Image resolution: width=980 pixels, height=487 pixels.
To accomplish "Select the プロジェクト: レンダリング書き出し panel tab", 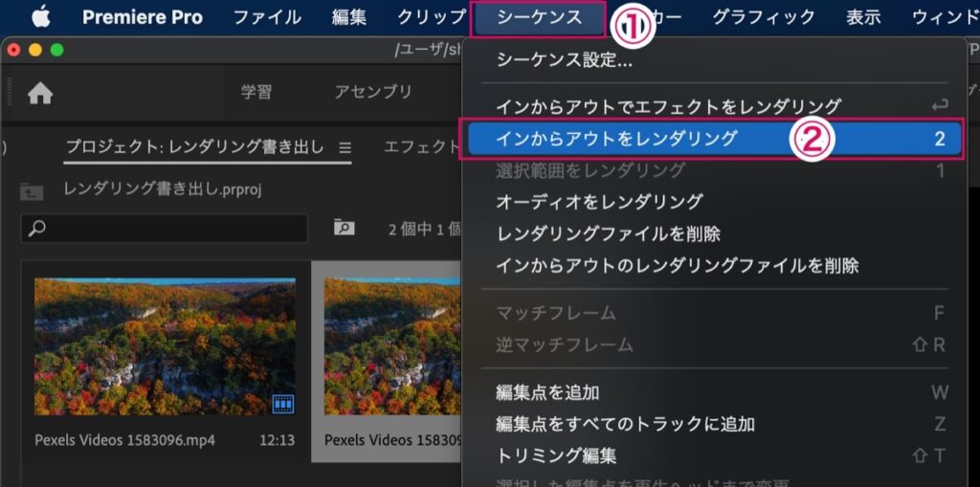I will [195, 147].
